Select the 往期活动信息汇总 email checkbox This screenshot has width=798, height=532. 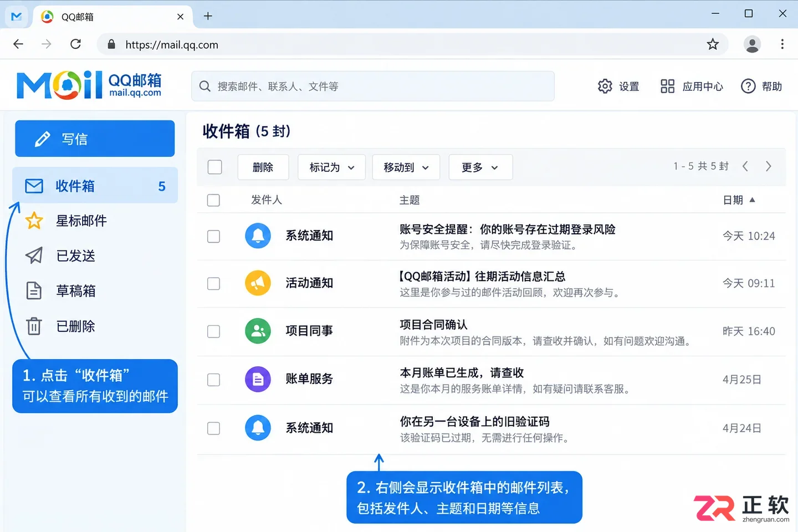tap(213, 284)
